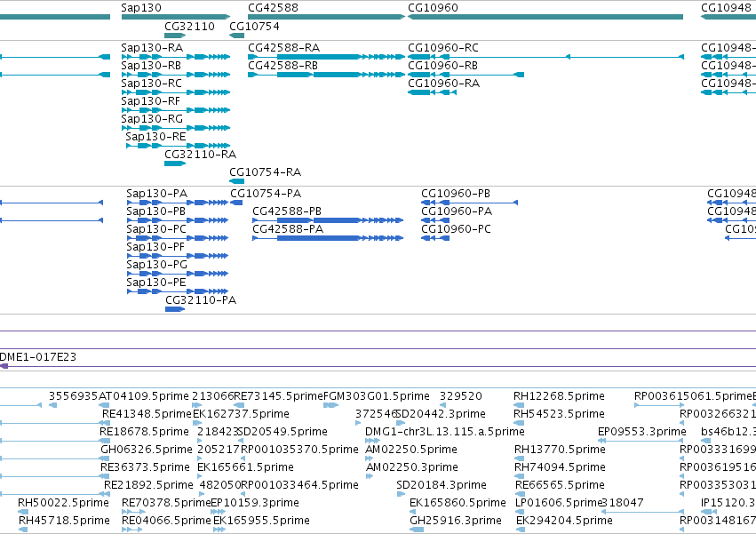This screenshot has width=756, height=534.
Task: Click the CG10754 gene label
Action: point(254,26)
